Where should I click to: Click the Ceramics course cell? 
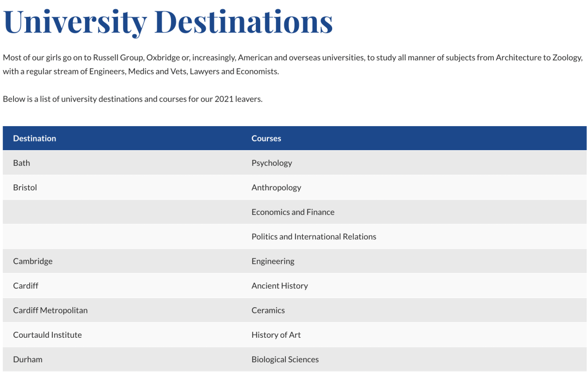[268, 310]
